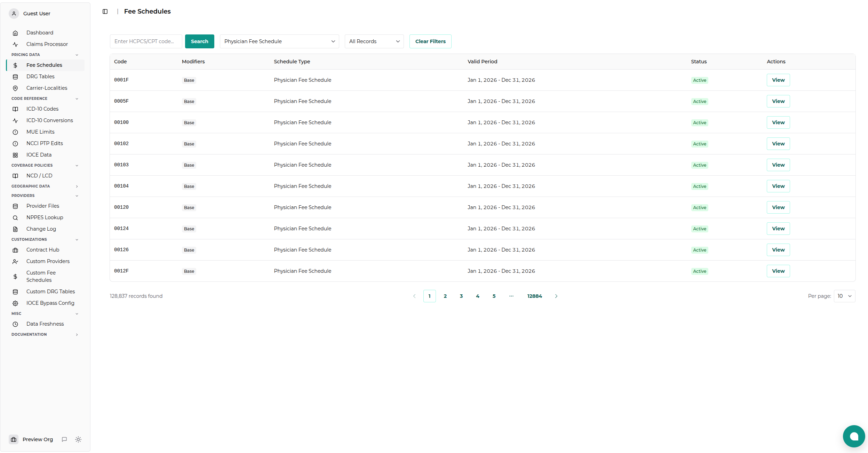
Task: Expand the Documentation section
Action: point(77,335)
